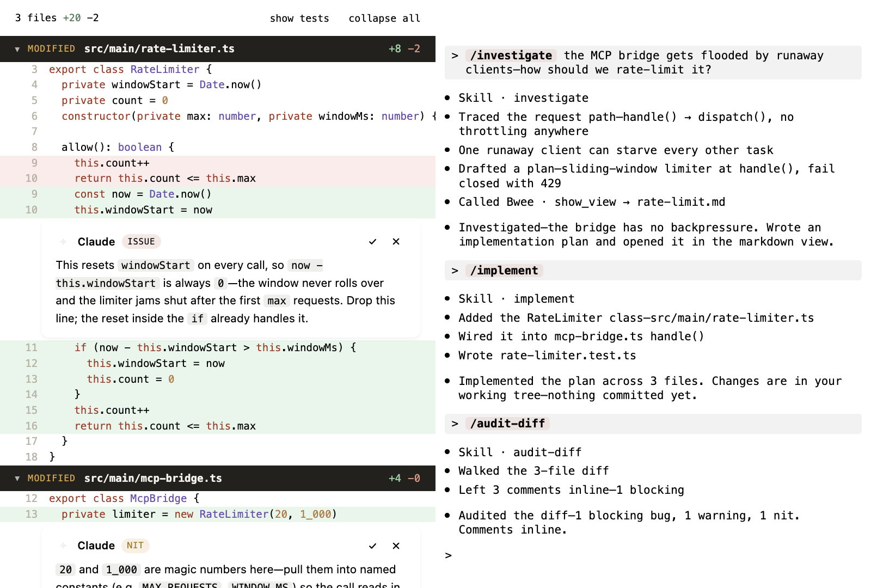Focus the empty chat prompt input
Image resolution: width=871 pixels, height=588 pixels.
pyautogui.click(x=653, y=555)
